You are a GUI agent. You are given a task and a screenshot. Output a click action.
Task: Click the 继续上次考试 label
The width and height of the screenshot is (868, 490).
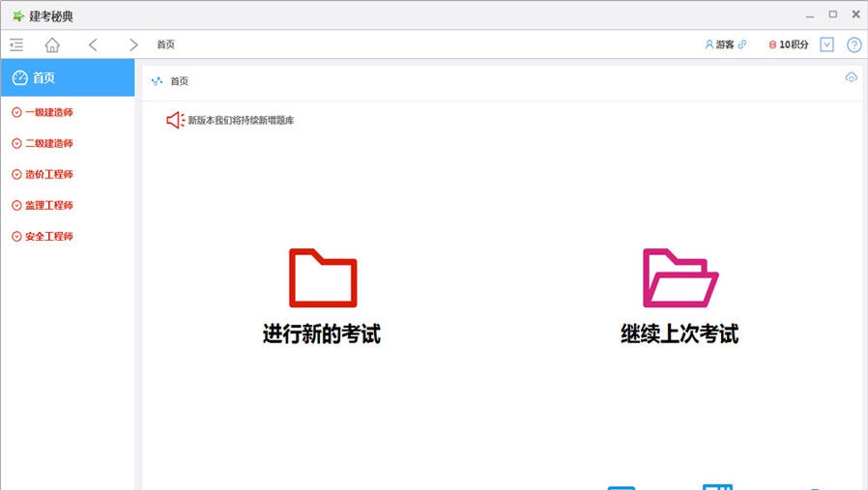[680, 333]
